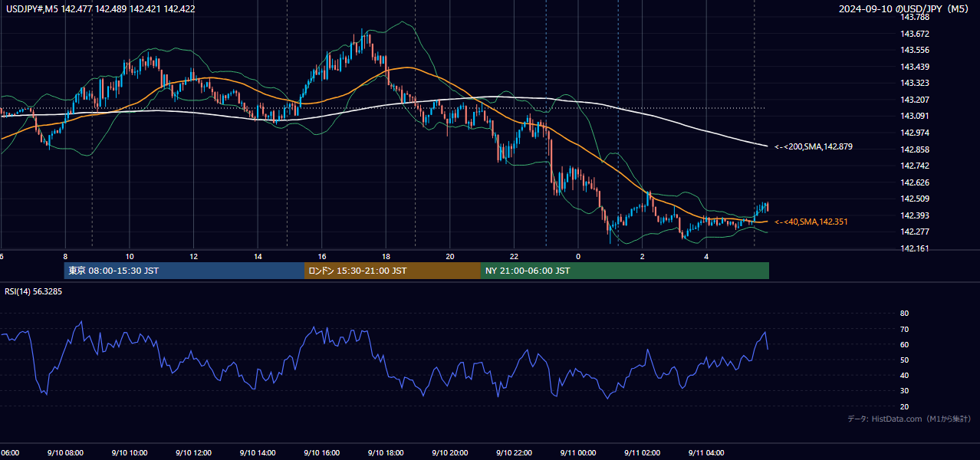Click hour tick 14 under price chart
This screenshot has width=980, height=460.
click(x=258, y=256)
